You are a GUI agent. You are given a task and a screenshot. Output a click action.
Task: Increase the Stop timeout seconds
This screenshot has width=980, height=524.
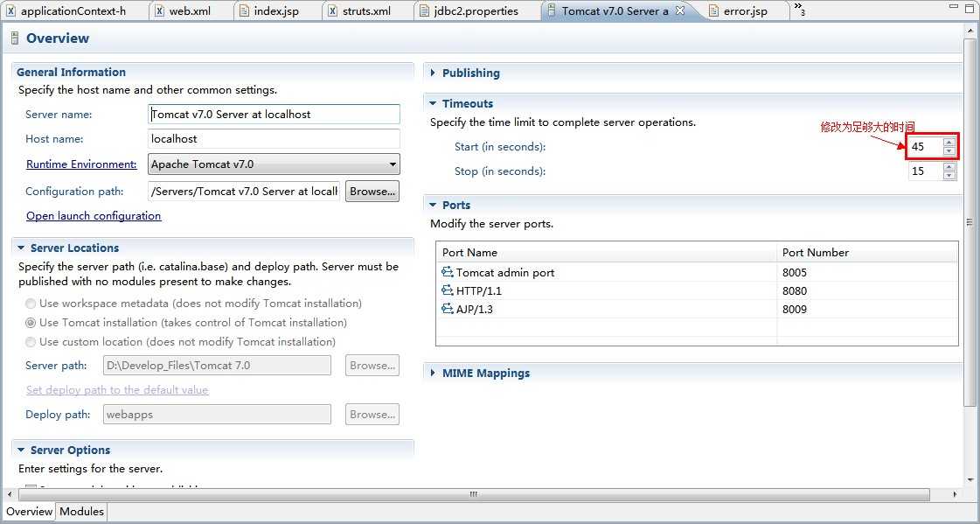click(x=949, y=167)
